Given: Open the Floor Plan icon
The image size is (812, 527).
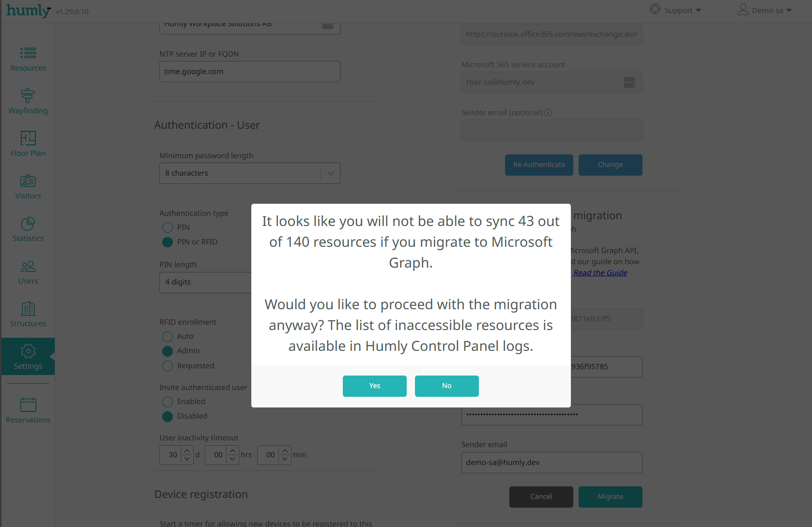Looking at the screenshot, I should (28, 138).
